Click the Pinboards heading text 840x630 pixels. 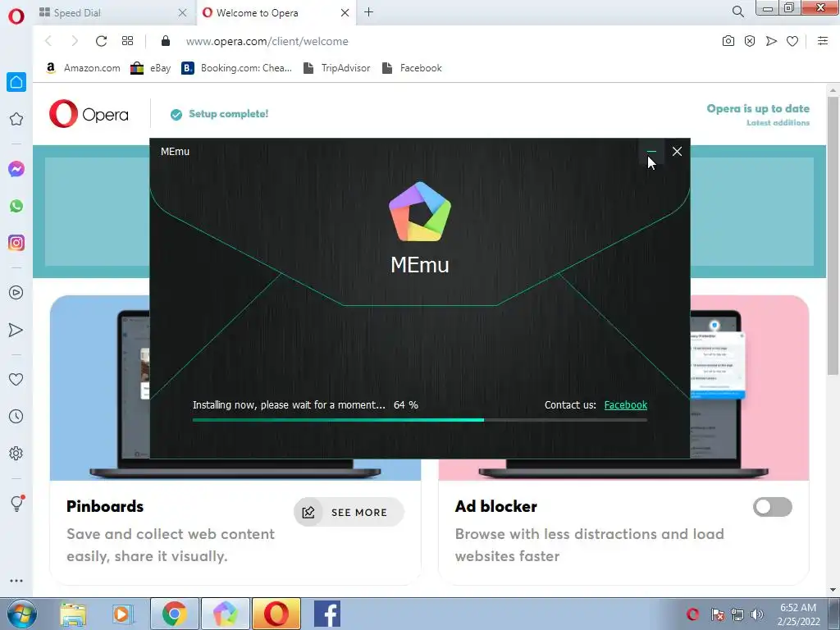pyautogui.click(x=105, y=506)
